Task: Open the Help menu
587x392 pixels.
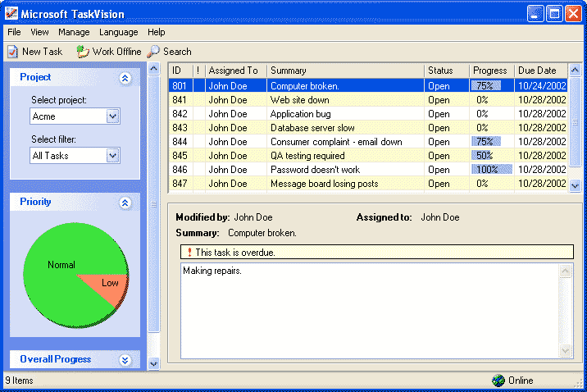Action: click(156, 32)
